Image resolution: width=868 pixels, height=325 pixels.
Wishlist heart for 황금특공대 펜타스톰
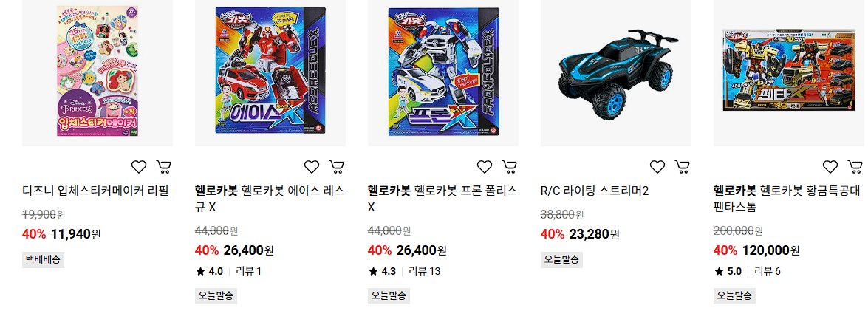tap(830, 167)
